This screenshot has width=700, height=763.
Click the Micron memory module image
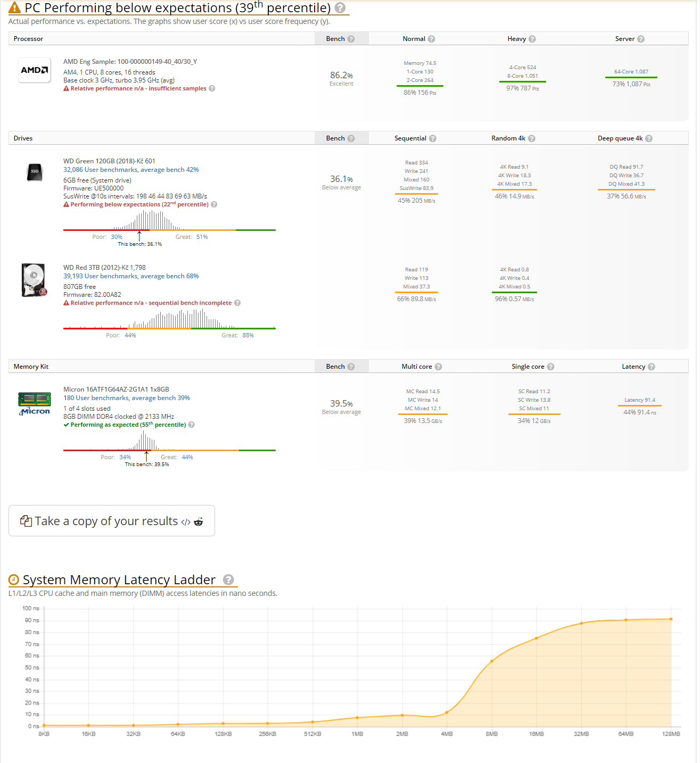pyautogui.click(x=35, y=404)
